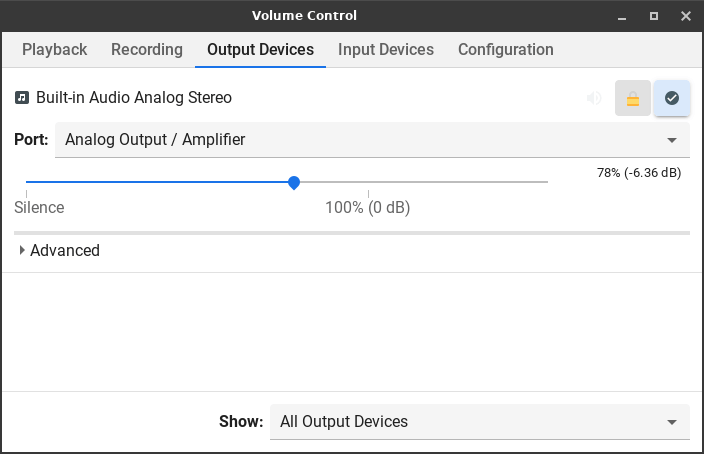704x454 pixels.
Task: Maximize the Volume Control window
Action: click(654, 16)
